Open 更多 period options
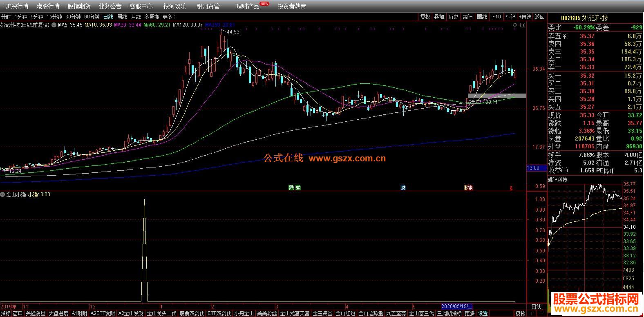Image resolution: width=644 pixels, height=317 pixels. 169,17
